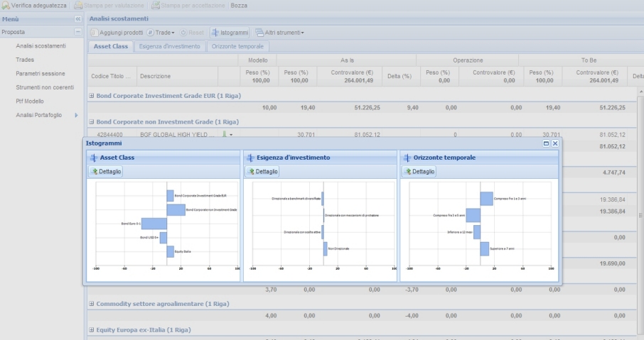Click code 42844400 cell
Viewport: 644px width, 340px height.
(x=109, y=135)
